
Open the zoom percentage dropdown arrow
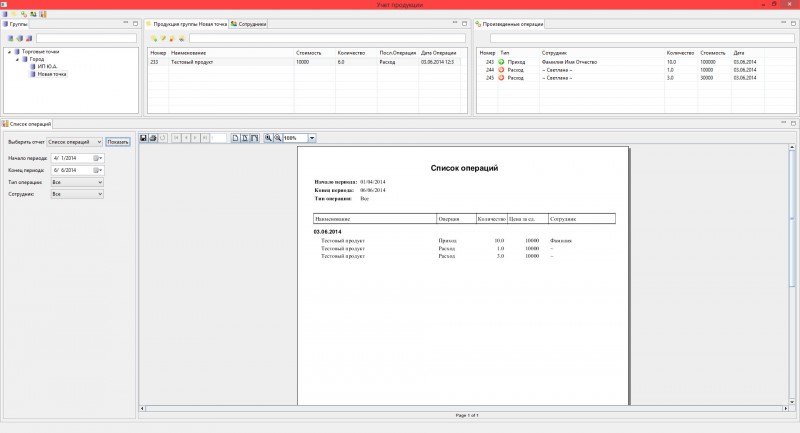[x=312, y=138]
